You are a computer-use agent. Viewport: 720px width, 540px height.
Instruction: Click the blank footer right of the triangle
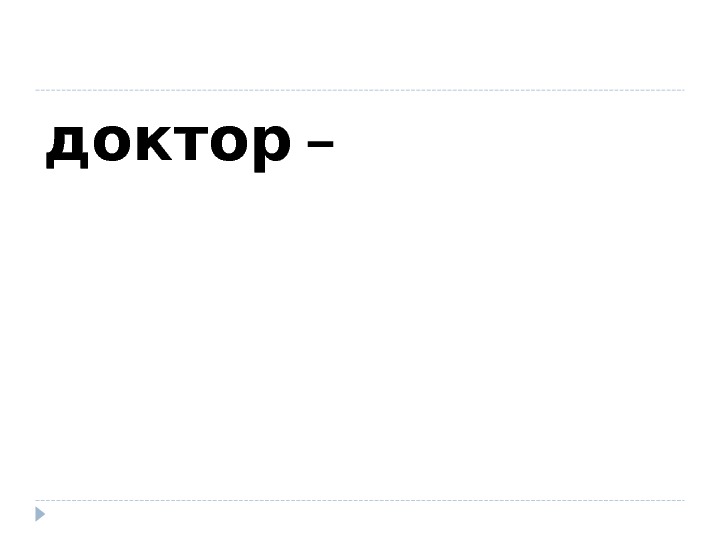click(x=367, y=519)
